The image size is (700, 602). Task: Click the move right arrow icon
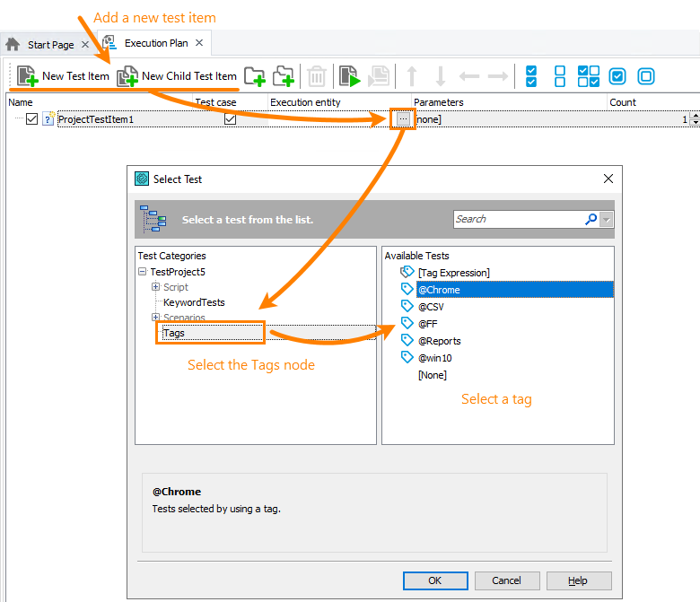click(497, 76)
